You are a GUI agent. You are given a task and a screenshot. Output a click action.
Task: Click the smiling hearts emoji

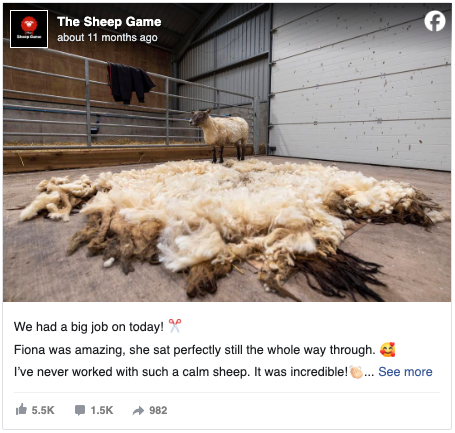click(388, 350)
